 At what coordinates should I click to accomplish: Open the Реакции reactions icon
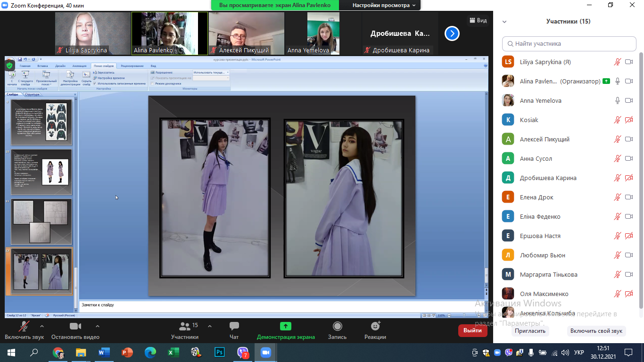pyautogui.click(x=375, y=326)
